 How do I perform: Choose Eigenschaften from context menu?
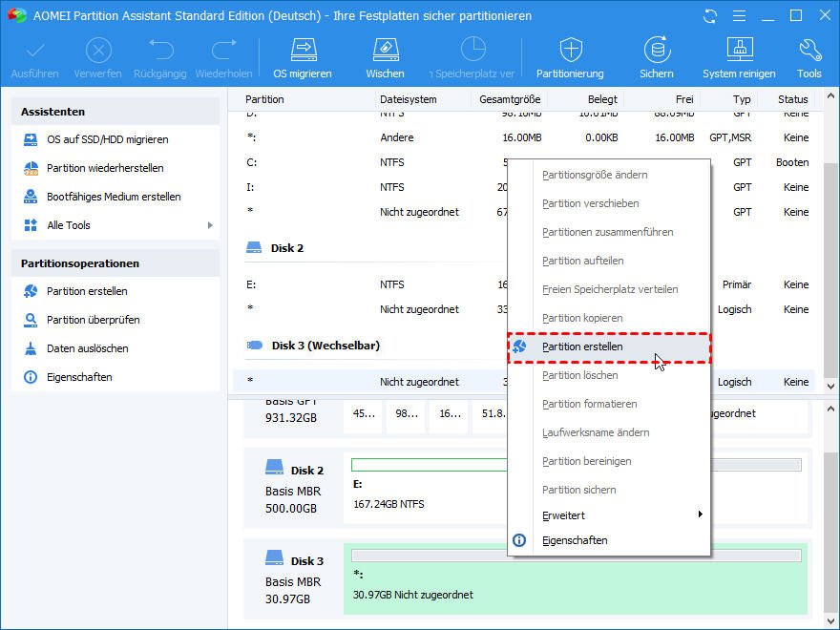(x=609, y=540)
